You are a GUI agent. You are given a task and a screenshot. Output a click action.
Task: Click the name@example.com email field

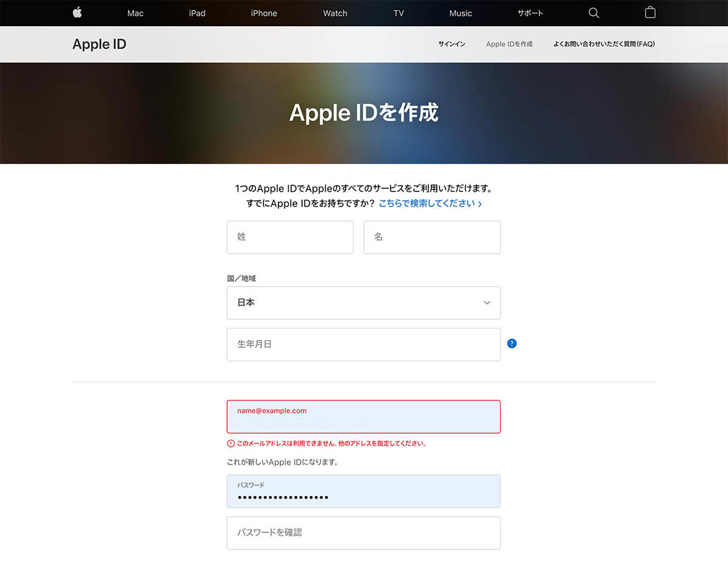(x=363, y=416)
